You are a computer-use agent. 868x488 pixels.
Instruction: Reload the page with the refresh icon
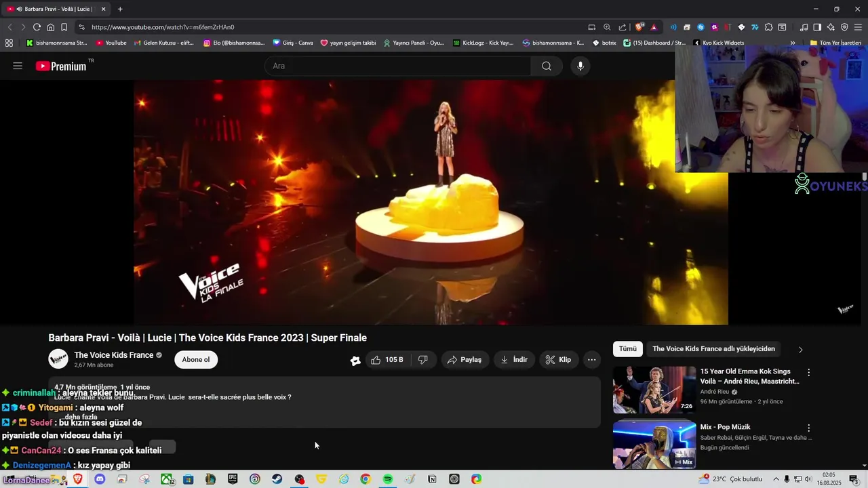(37, 27)
